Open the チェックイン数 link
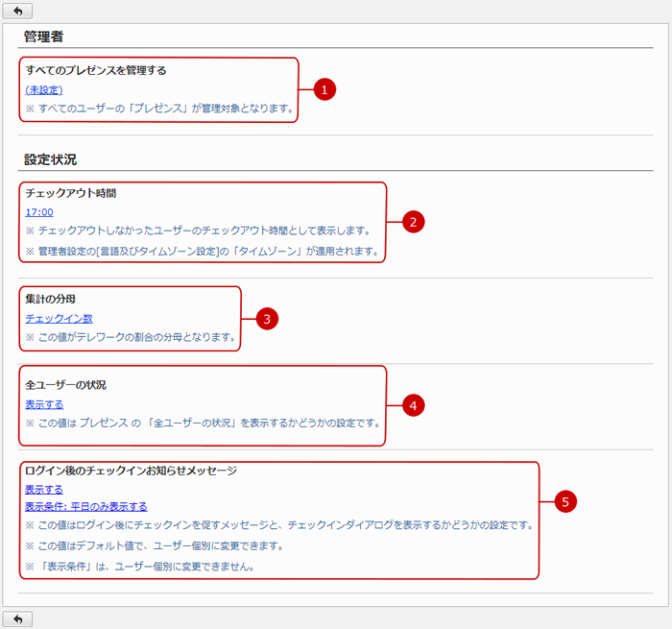Screen dimensions: 672x629 coord(59,319)
